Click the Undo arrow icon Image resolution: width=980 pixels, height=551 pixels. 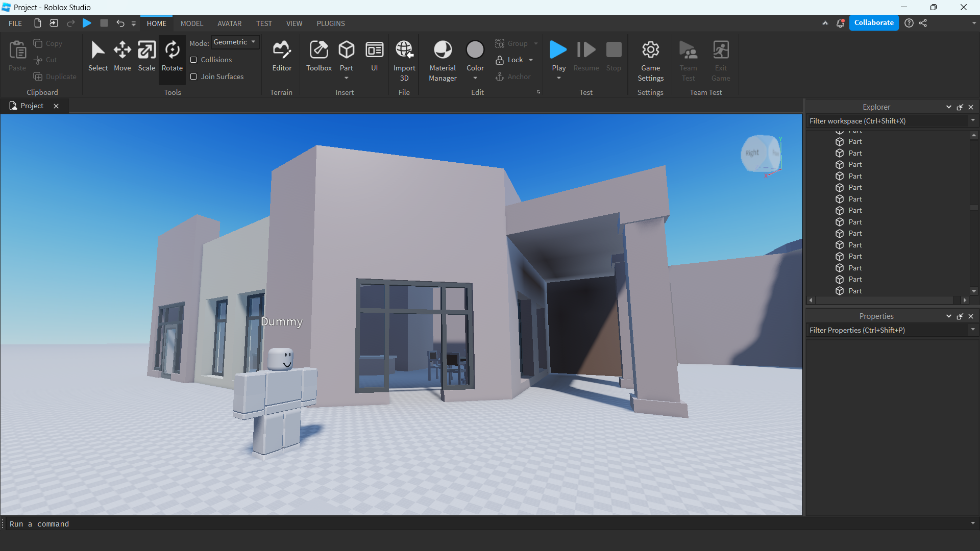[x=120, y=23]
